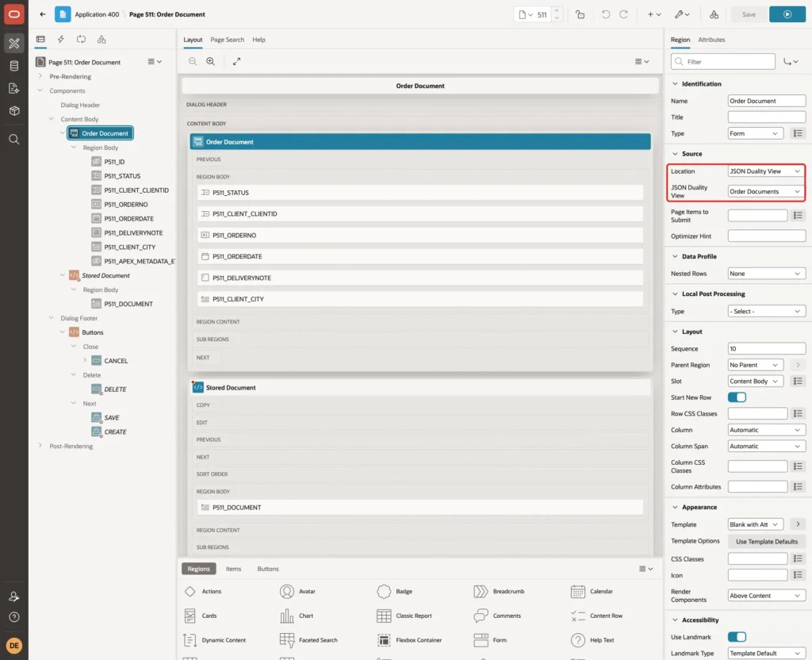The width and height of the screenshot is (812, 660).
Task: Click the Oracle APEX home logo
Action: click(14, 14)
